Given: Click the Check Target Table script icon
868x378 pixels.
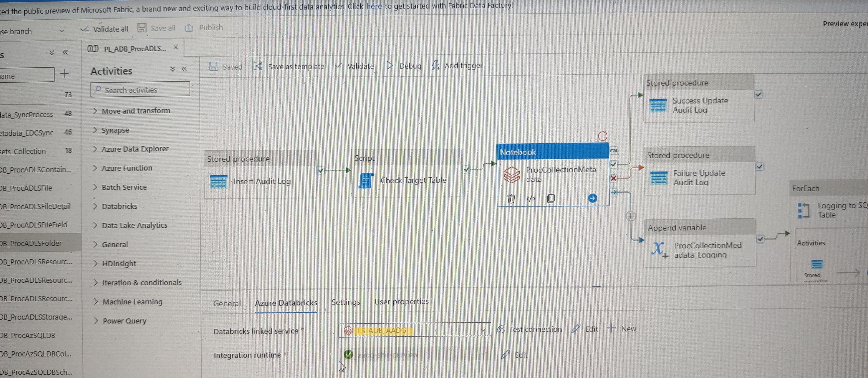Looking at the screenshot, I should click(366, 181).
